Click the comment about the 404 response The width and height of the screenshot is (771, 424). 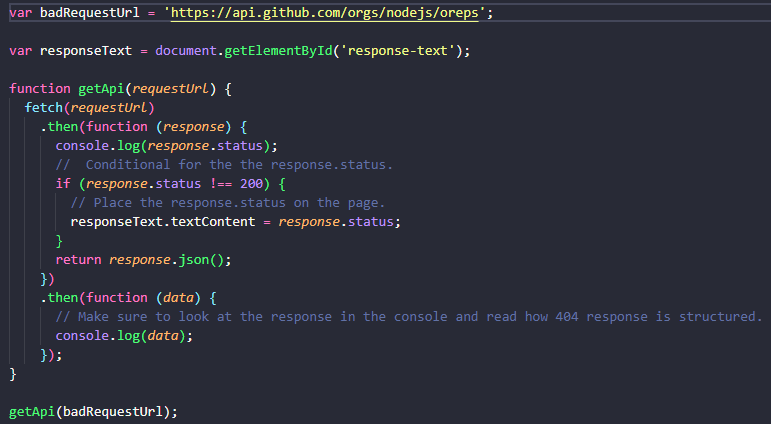coord(409,317)
